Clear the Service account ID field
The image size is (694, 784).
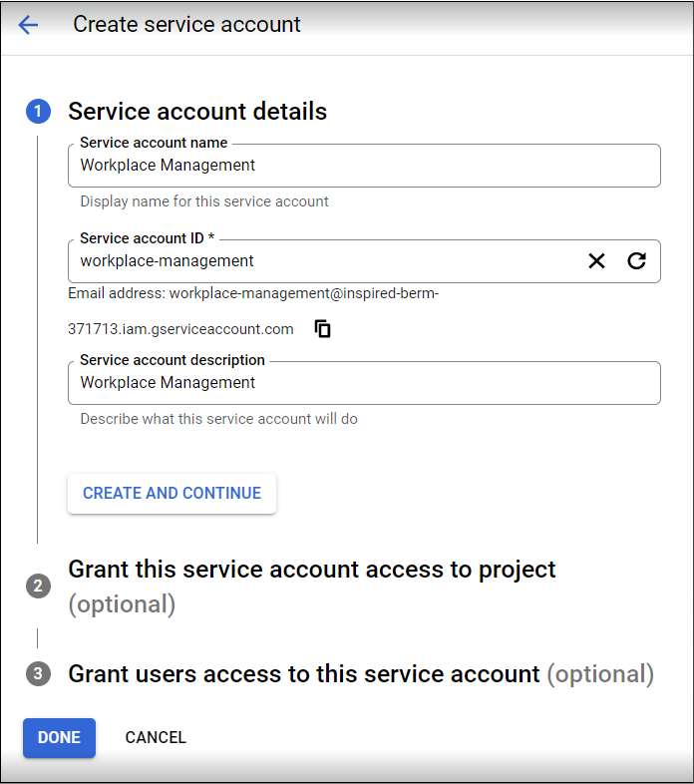(x=596, y=261)
